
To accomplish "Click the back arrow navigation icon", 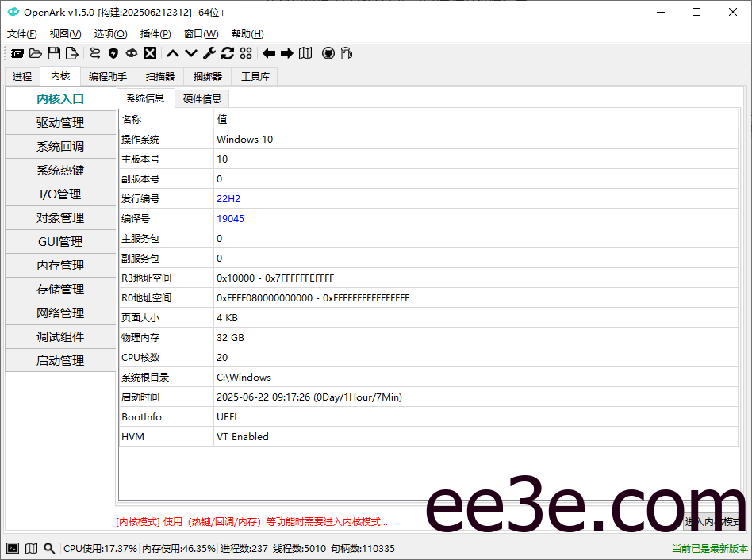I will [267, 53].
